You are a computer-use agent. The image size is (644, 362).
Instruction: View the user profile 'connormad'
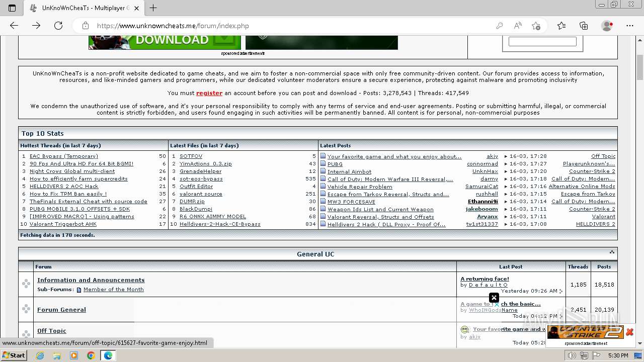click(x=482, y=164)
